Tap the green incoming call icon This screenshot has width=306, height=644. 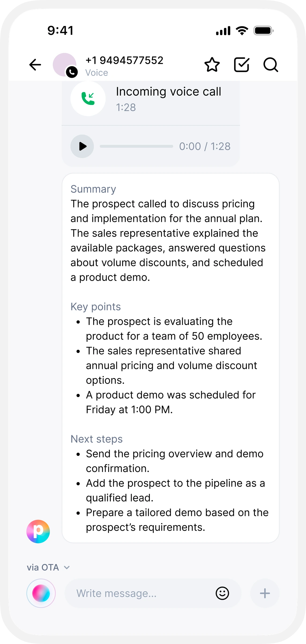tap(88, 98)
